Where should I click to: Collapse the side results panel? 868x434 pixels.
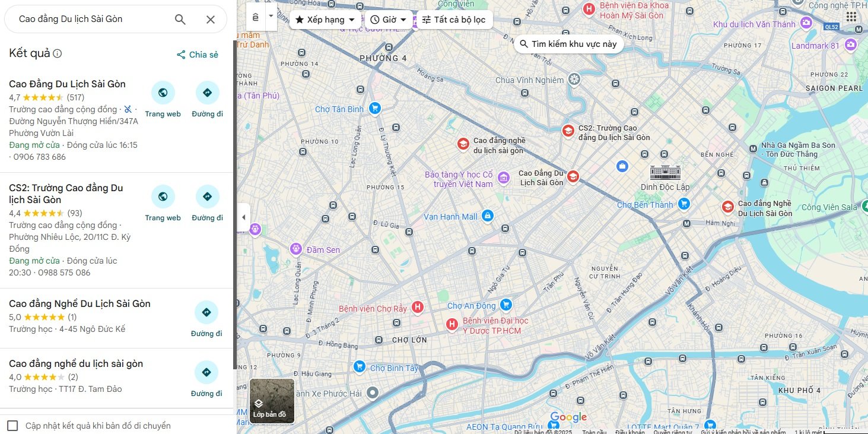coord(243,217)
